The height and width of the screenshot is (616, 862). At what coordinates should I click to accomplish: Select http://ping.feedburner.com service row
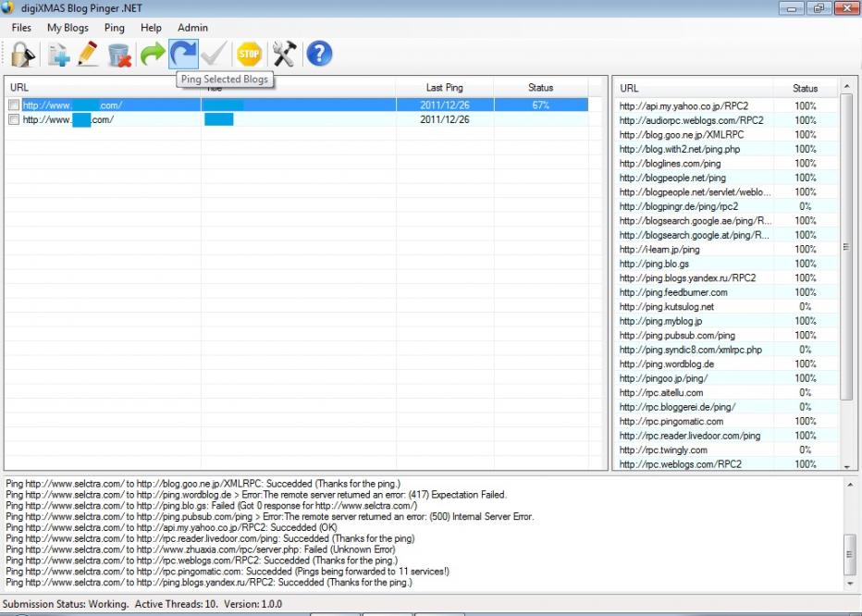point(726,291)
